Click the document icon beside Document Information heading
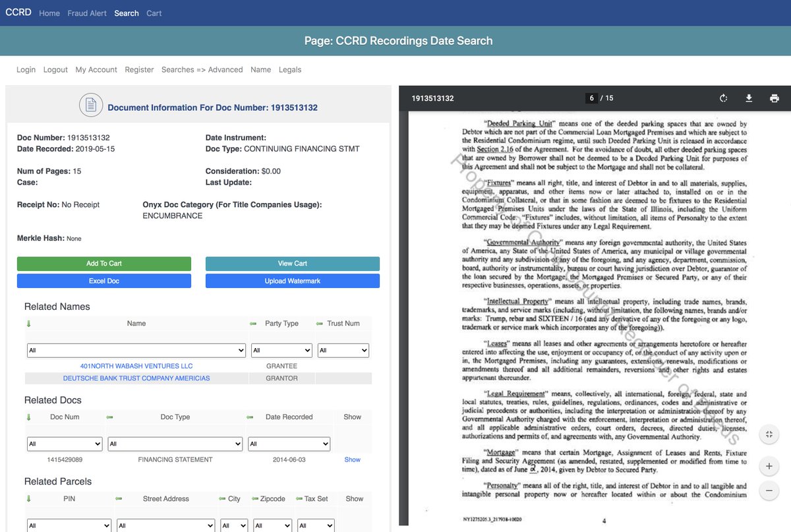This screenshot has width=791, height=532. 91,105
